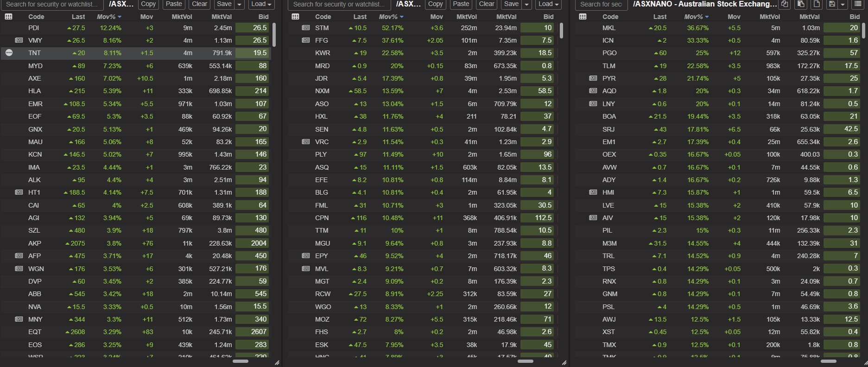Click the paste icon in the ASXNANO panel
868x367 pixels.
tap(800, 4)
